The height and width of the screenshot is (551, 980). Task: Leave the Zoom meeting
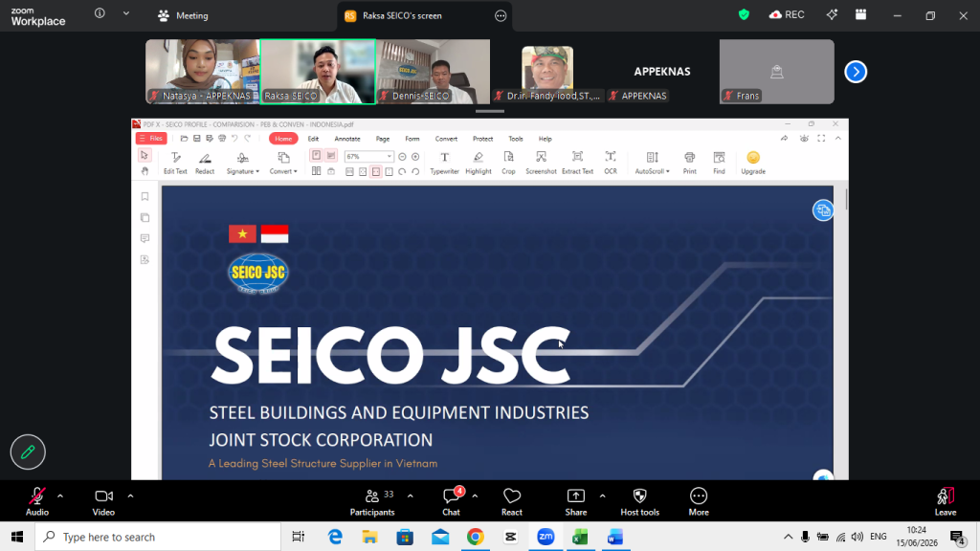[x=946, y=501]
